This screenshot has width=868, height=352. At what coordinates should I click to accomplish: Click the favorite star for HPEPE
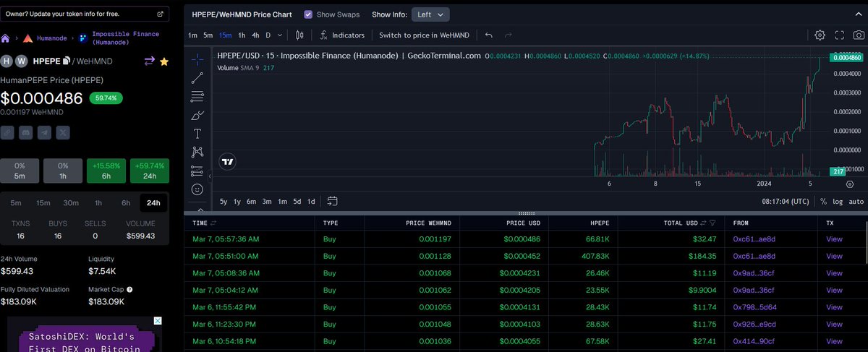point(164,61)
